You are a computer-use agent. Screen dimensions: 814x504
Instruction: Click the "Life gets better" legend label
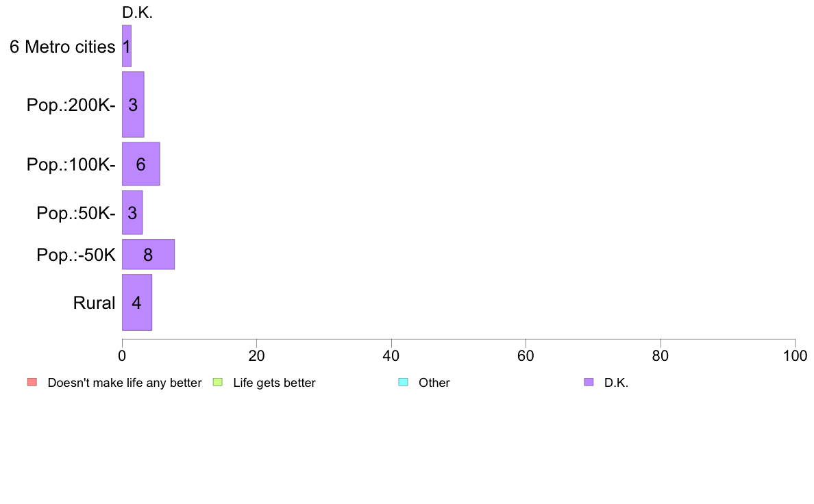[x=274, y=383]
